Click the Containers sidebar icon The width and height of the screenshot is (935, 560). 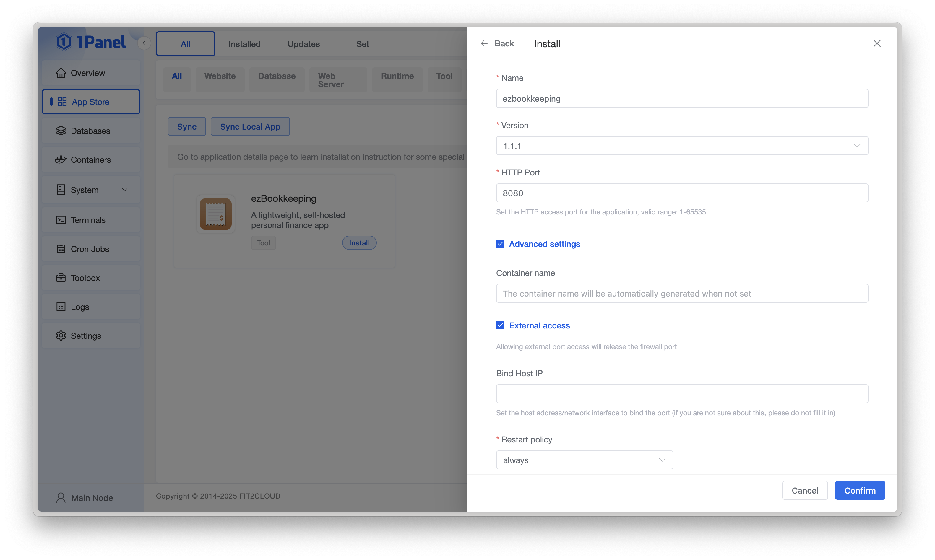click(61, 159)
